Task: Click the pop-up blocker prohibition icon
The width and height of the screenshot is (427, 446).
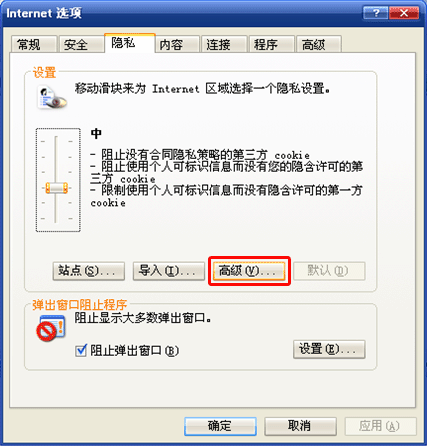Action: (x=51, y=328)
